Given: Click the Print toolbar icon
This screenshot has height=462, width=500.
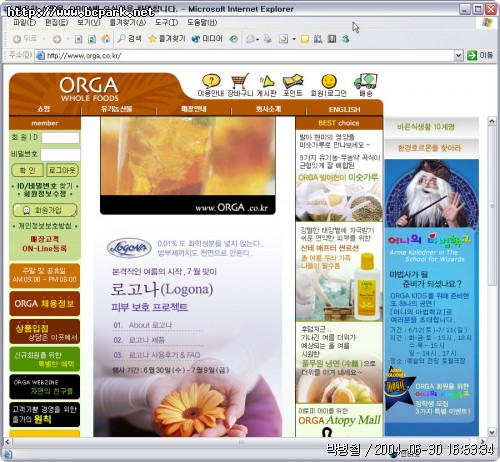Looking at the screenshot, I should pyautogui.click(x=268, y=39).
